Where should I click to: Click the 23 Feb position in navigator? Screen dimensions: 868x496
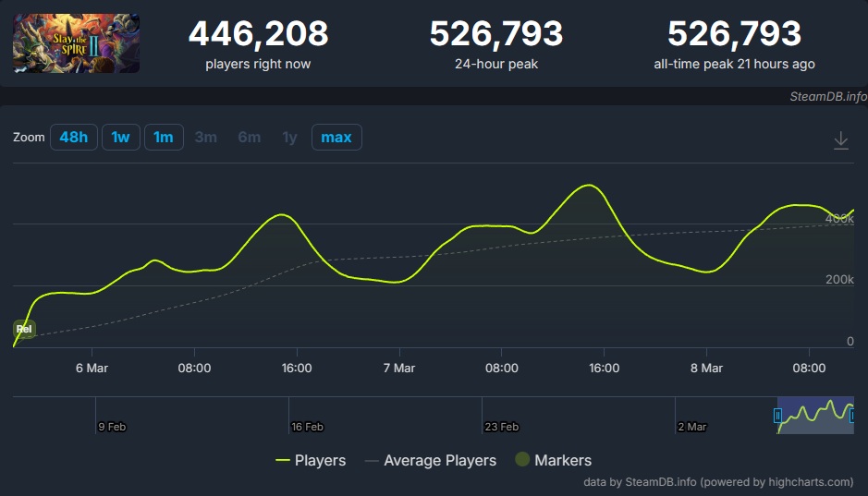(500, 427)
